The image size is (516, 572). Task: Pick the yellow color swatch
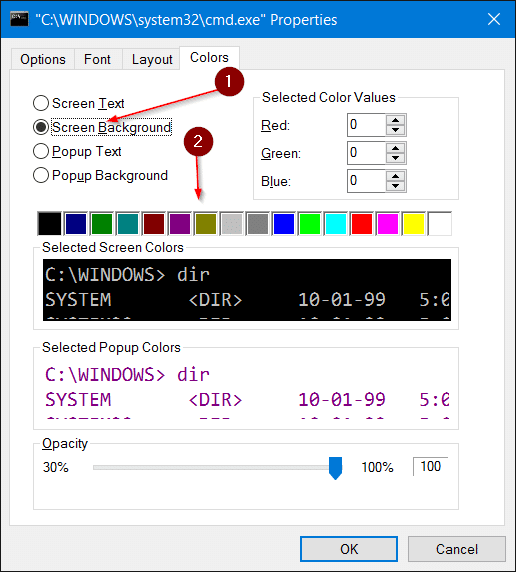pos(413,224)
